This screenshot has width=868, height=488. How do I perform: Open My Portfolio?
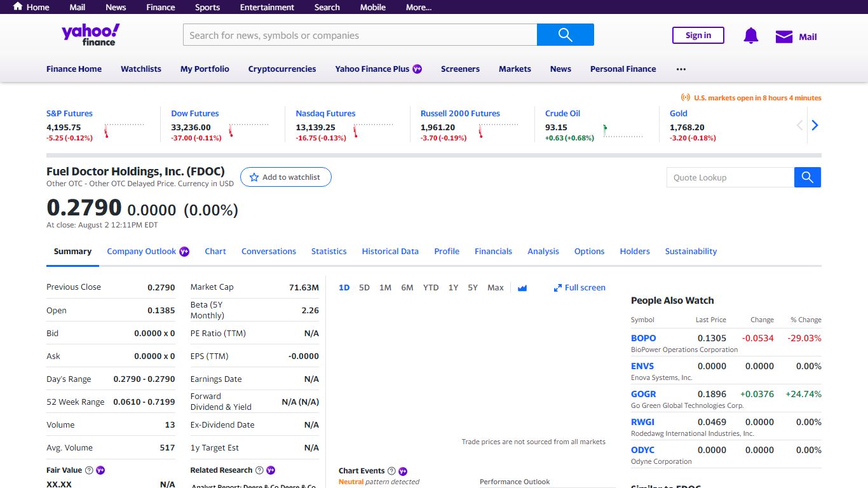point(205,69)
